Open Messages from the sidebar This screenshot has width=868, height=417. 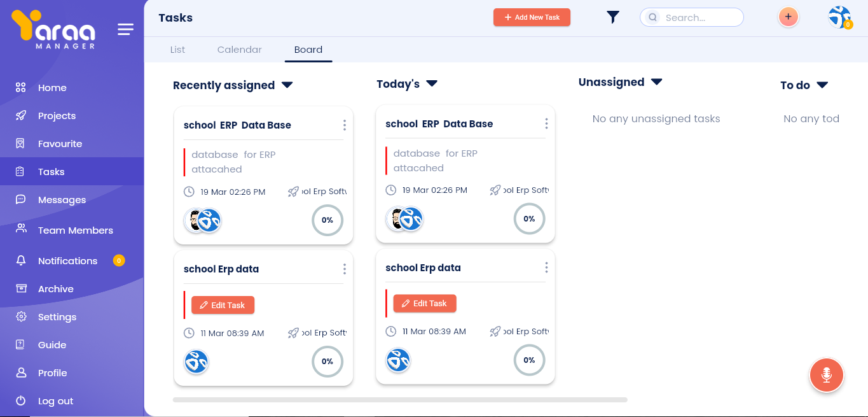tap(62, 200)
